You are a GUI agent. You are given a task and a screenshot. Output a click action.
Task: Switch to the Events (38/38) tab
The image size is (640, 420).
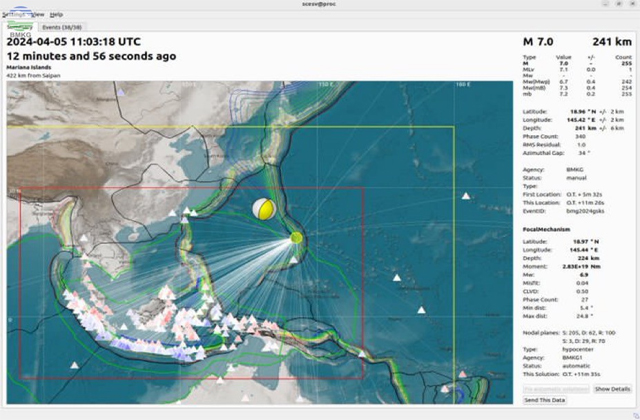(62, 27)
